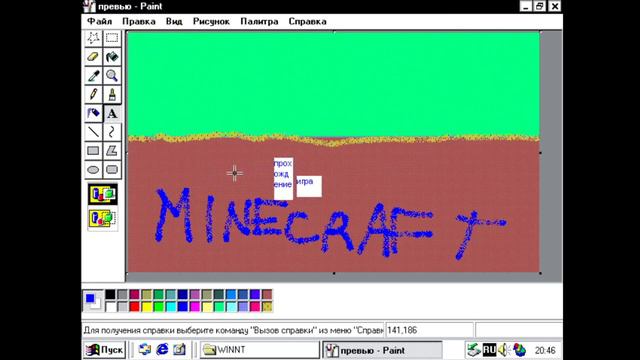This screenshot has height=360, width=640.
Task: Select the magenta palette swatch
Action: (x=195, y=307)
